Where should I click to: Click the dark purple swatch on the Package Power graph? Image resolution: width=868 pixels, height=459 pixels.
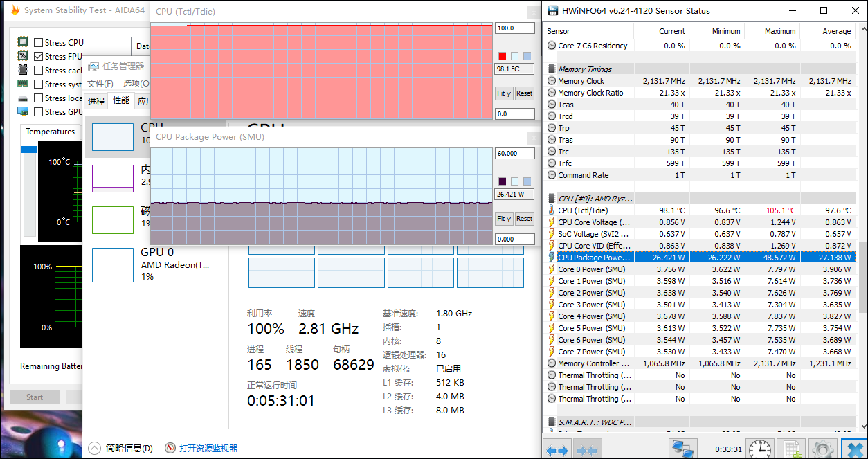tap(503, 181)
